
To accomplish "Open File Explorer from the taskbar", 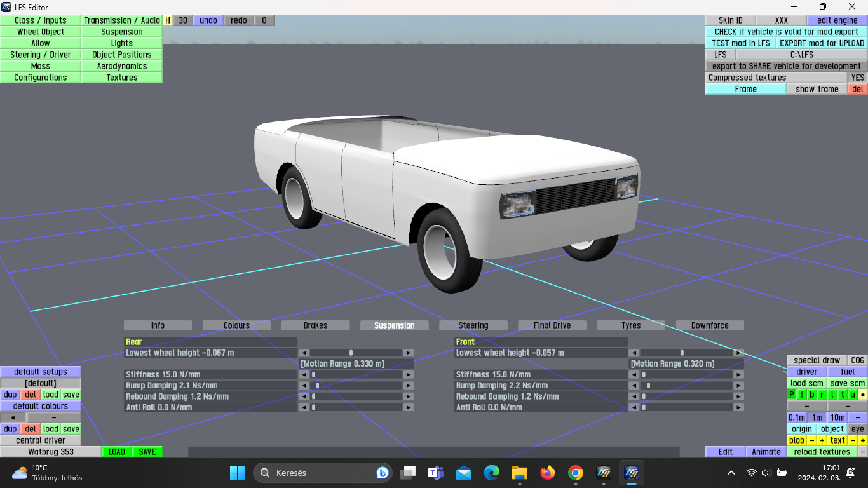I will click(x=520, y=473).
